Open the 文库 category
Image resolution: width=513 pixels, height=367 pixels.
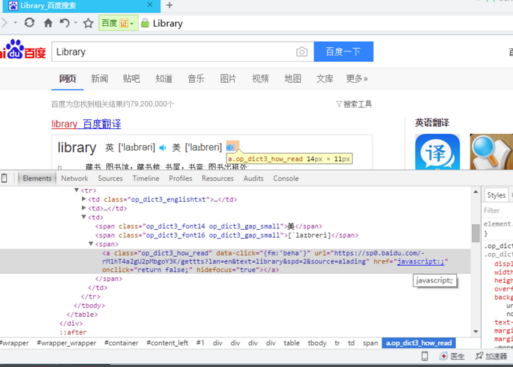pos(325,79)
